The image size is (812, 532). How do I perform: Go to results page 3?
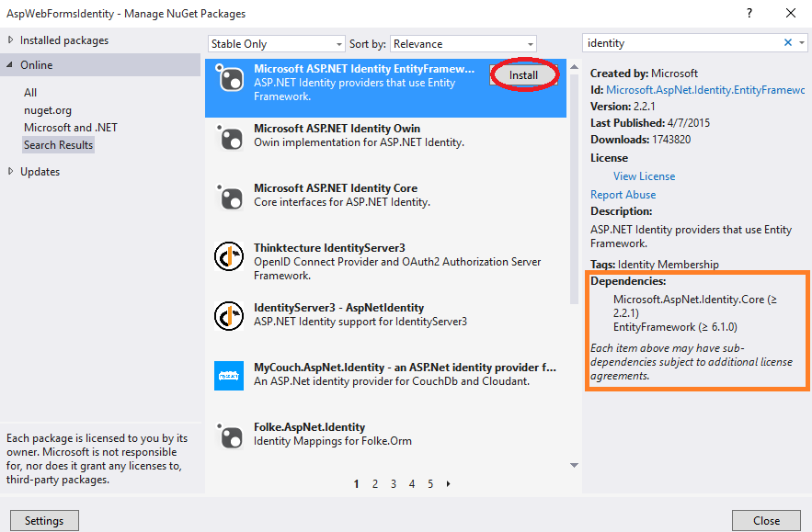393,483
